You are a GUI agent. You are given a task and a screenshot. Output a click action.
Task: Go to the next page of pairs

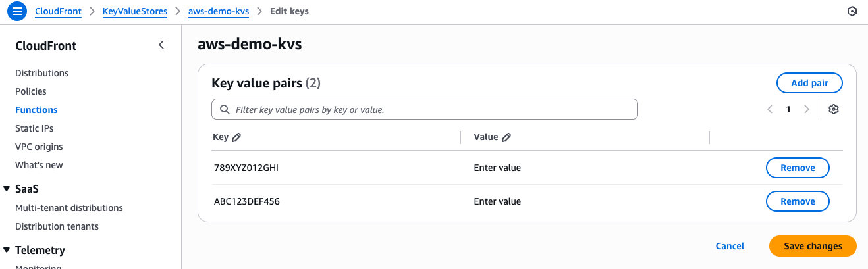coord(807,109)
